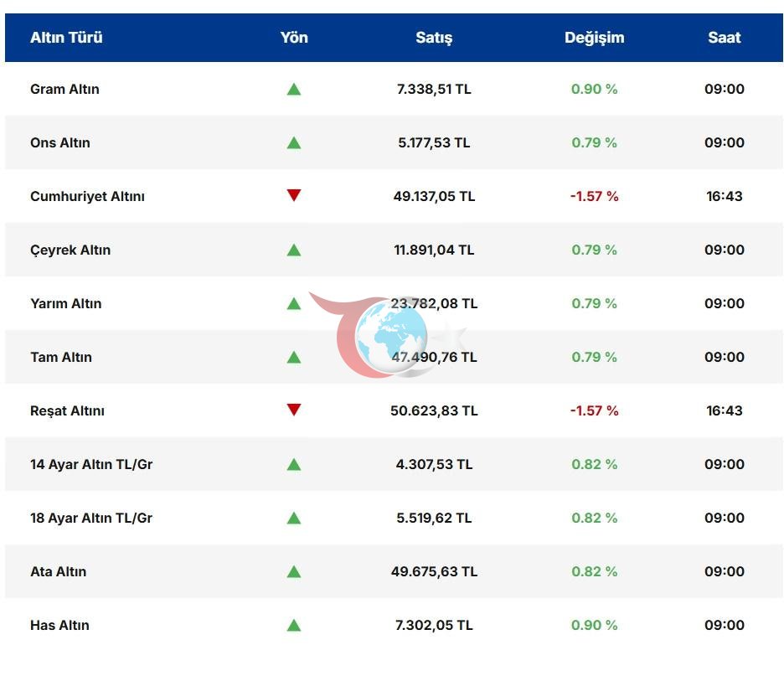Click the Yarım Altın row label
Viewport: 784px width, 676px height.
[x=65, y=303]
